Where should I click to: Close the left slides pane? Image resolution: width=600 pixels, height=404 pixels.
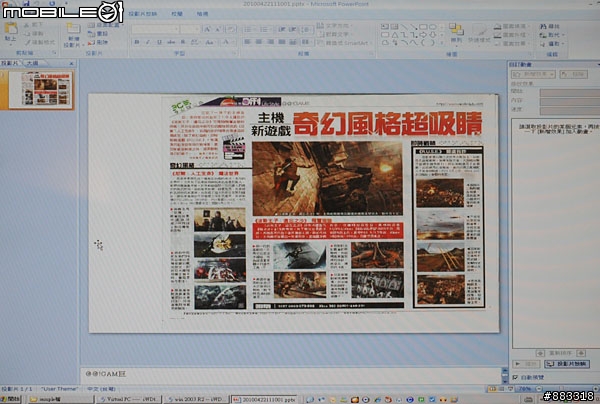point(72,64)
